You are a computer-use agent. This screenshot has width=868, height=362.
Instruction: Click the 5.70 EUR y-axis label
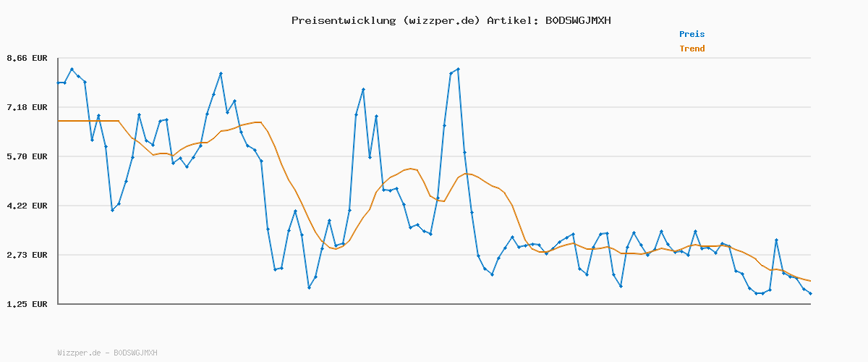[27, 156]
